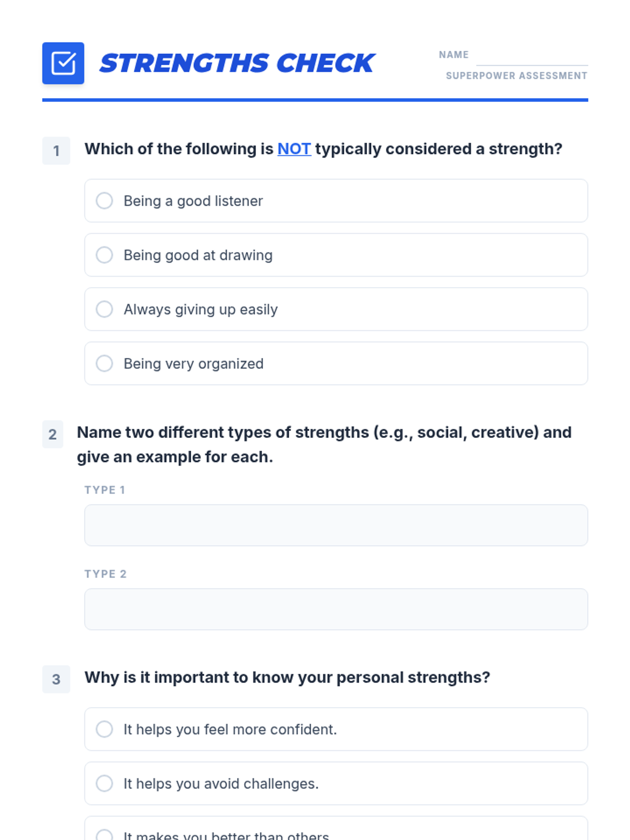Image resolution: width=630 pixels, height=840 pixels.
Task: Pick the 'Being very organized' option
Action: (x=104, y=363)
